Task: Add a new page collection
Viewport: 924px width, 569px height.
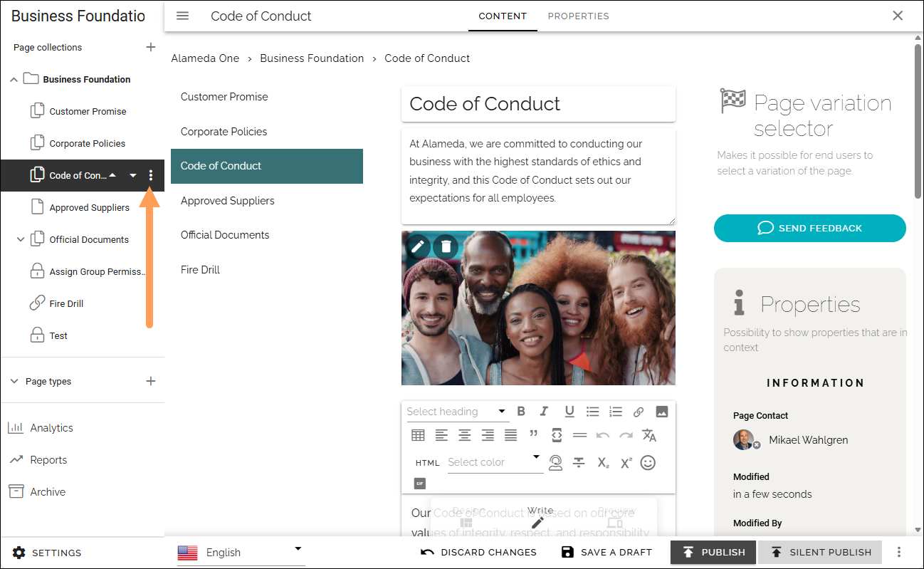Action: [x=150, y=47]
